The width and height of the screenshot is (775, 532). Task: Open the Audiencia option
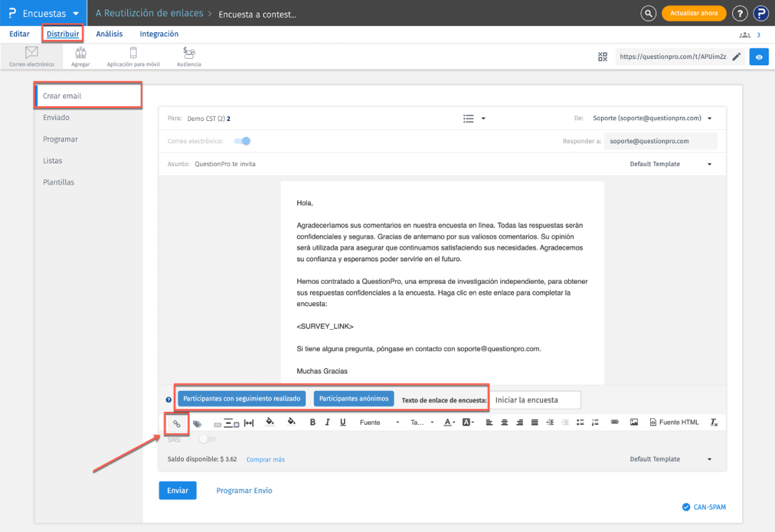pos(189,57)
